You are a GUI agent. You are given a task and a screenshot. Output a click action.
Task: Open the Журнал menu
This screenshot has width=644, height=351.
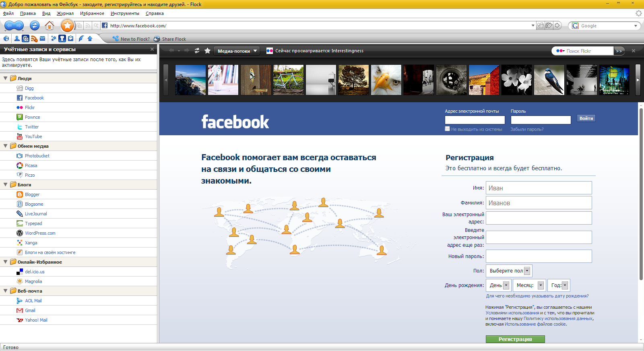pos(65,13)
